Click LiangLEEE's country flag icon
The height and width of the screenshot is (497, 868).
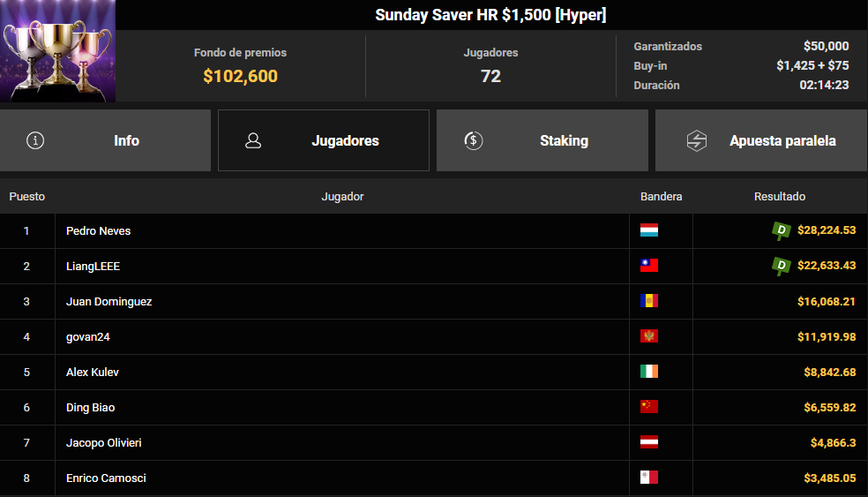(649, 266)
